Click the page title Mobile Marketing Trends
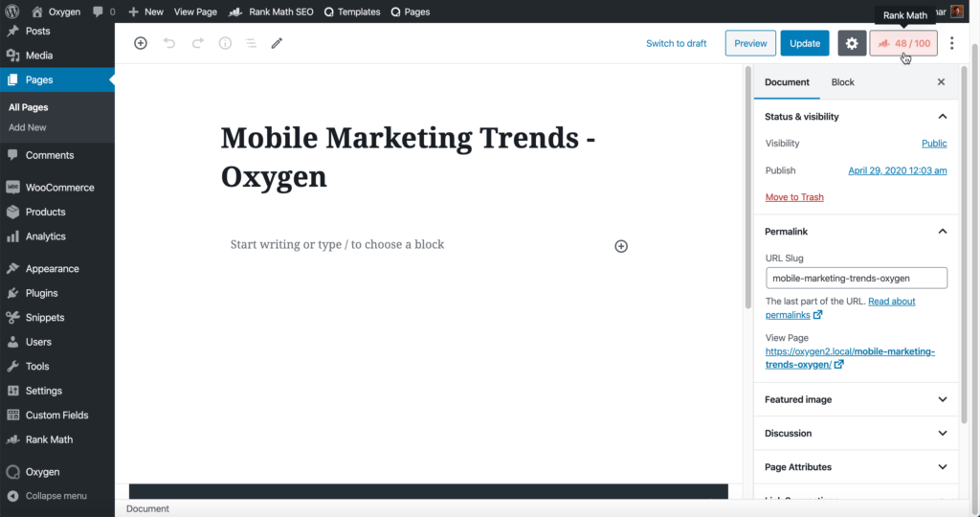 click(x=408, y=157)
